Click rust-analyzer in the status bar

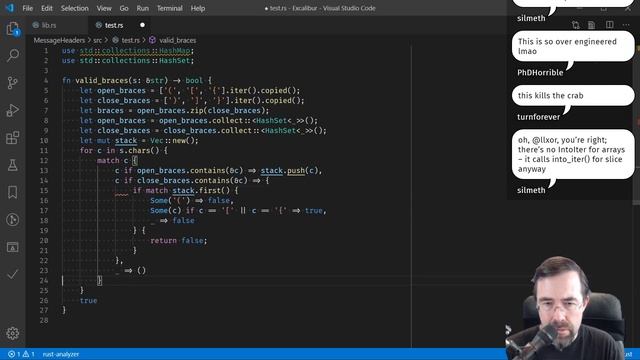pyautogui.click(x=61, y=354)
